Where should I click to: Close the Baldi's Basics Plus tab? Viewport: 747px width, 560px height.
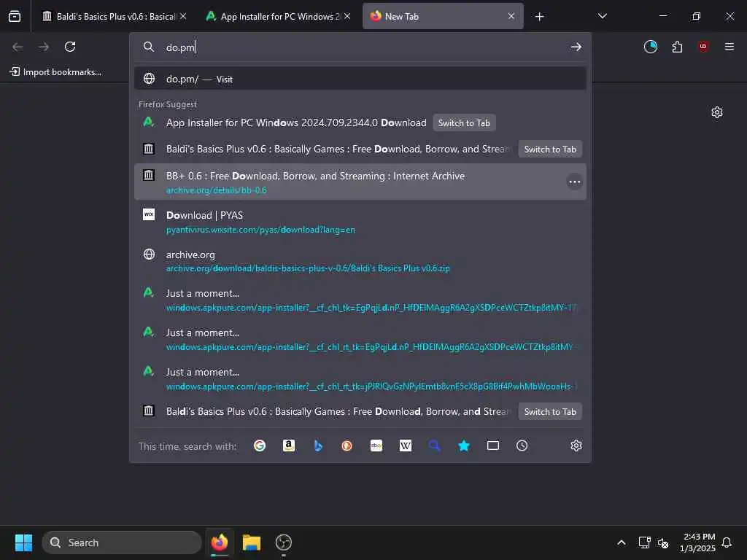[183, 16]
